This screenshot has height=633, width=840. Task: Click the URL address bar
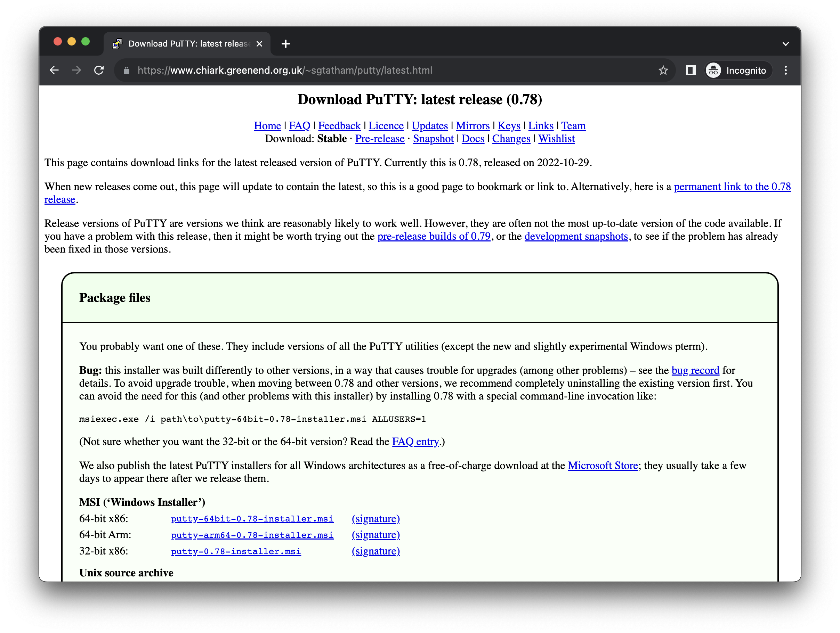(x=395, y=70)
